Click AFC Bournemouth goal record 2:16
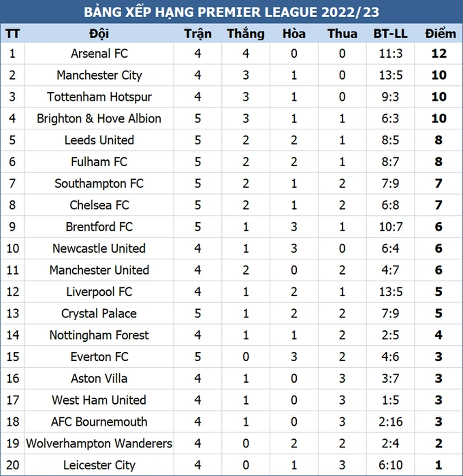 click(391, 422)
